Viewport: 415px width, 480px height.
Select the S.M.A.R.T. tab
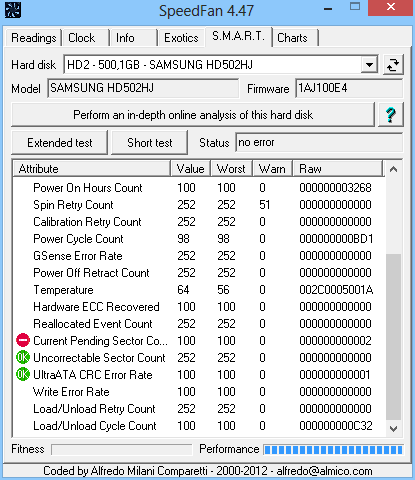point(238,36)
